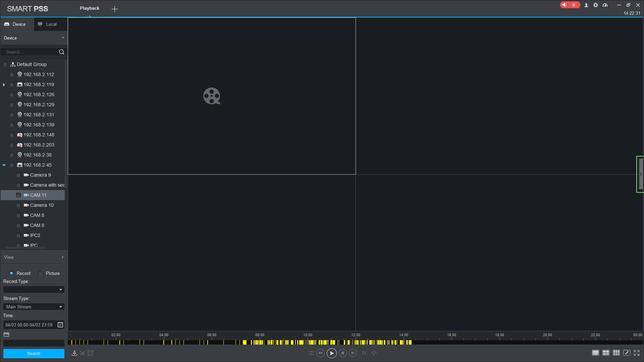The width and height of the screenshot is (644, 362).
Task: Tick the checkbox for 192.168.2.126
Action: pos(12,95)
